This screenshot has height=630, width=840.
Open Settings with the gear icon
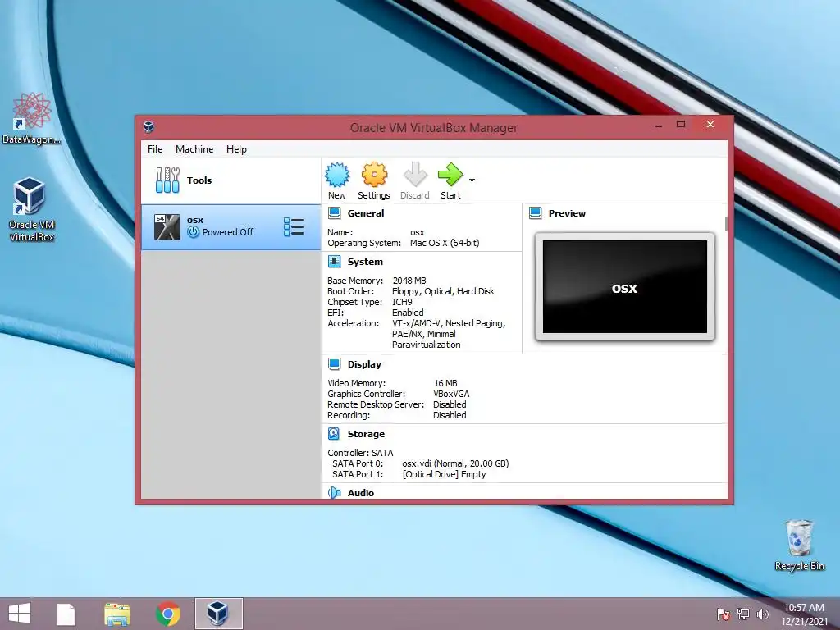point(374,176)
